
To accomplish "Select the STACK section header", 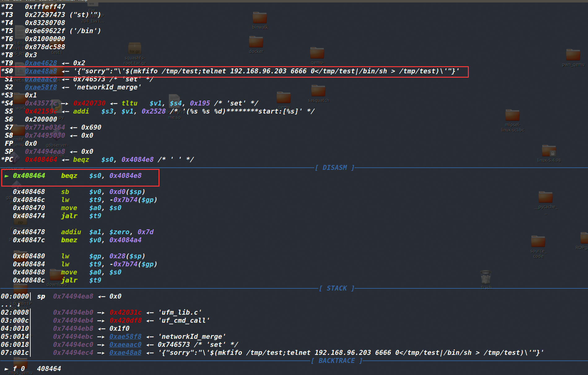I will (x=337, y=288).
